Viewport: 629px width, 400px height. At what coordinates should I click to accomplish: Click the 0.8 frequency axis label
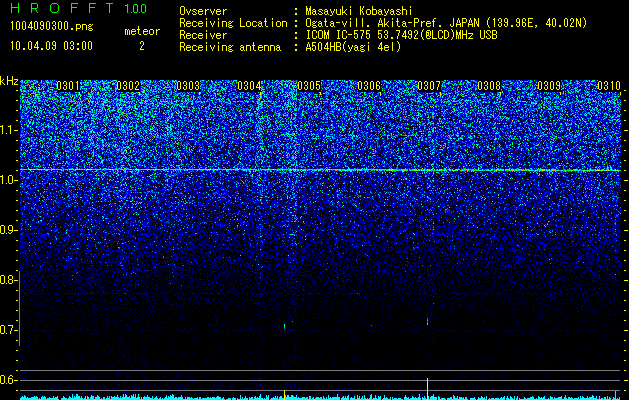pos(8,280)
